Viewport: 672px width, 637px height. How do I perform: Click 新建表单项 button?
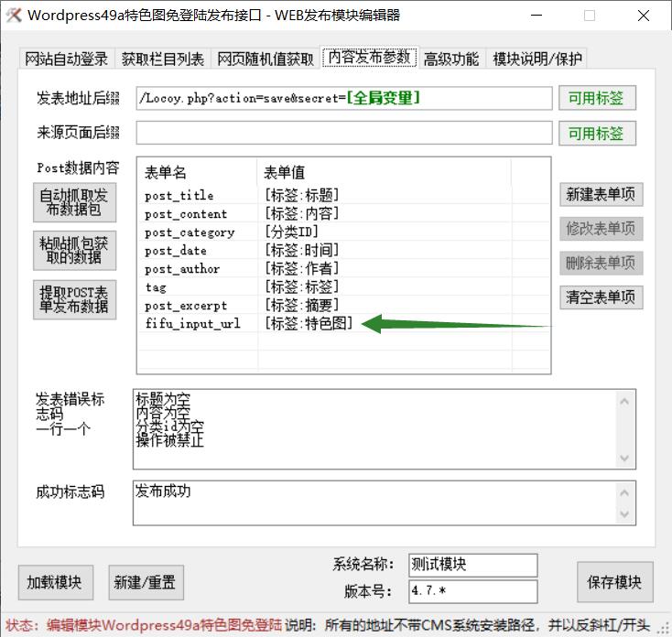click(601, 194)
